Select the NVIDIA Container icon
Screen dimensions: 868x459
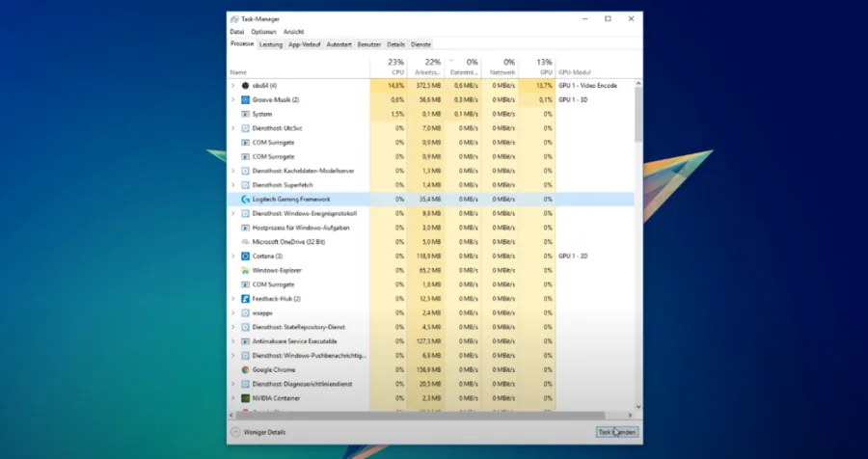pyautogui.click(x=245, y=398)
